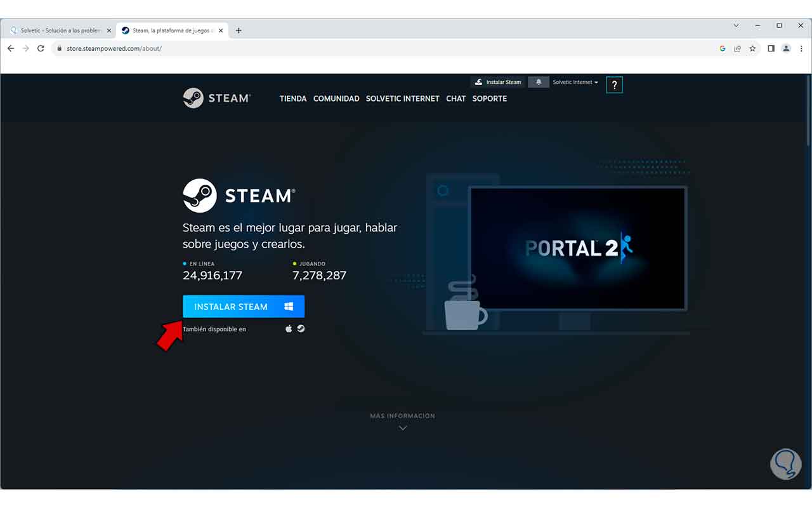The image size is (812, 508).
Task: Open the SOLVETIC INTERNET menu
Action: click(x=403, y=98)
